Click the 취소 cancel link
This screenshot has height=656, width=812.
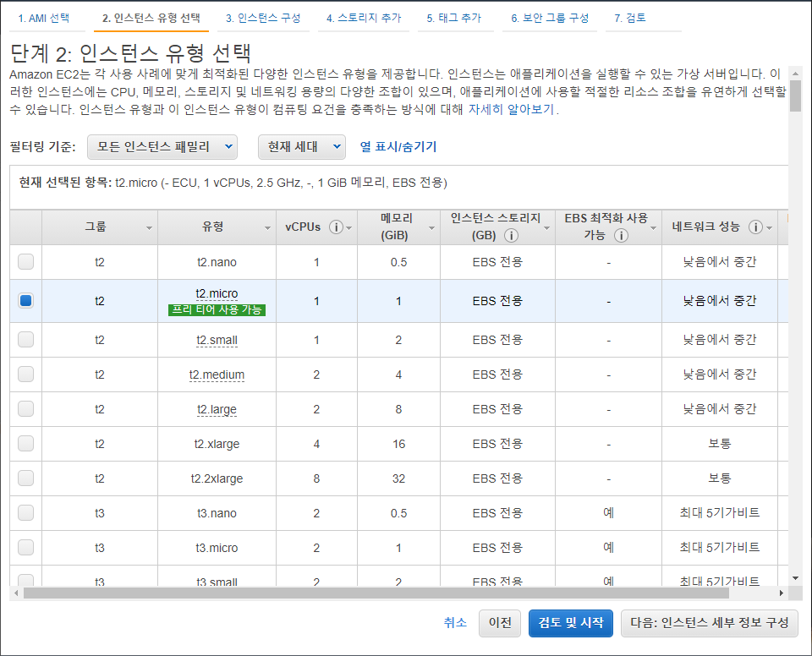(x=455, y=622)
